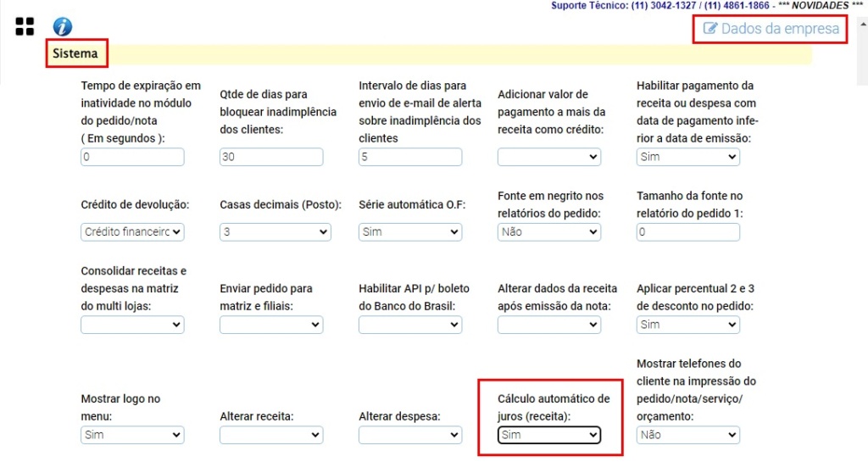Screen dimensions: 868x473
Task: Click the NOVIDADES text in the header
Action: pos(821,6)
